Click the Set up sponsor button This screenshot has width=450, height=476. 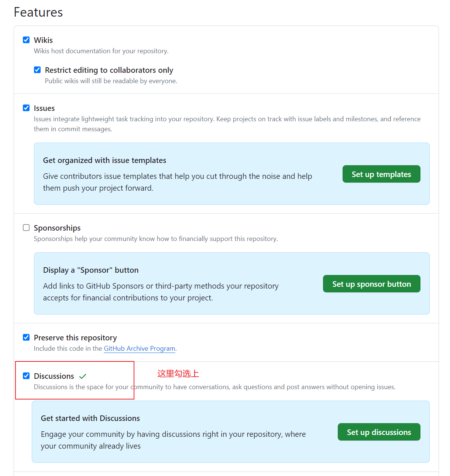[x=372, y=284]
